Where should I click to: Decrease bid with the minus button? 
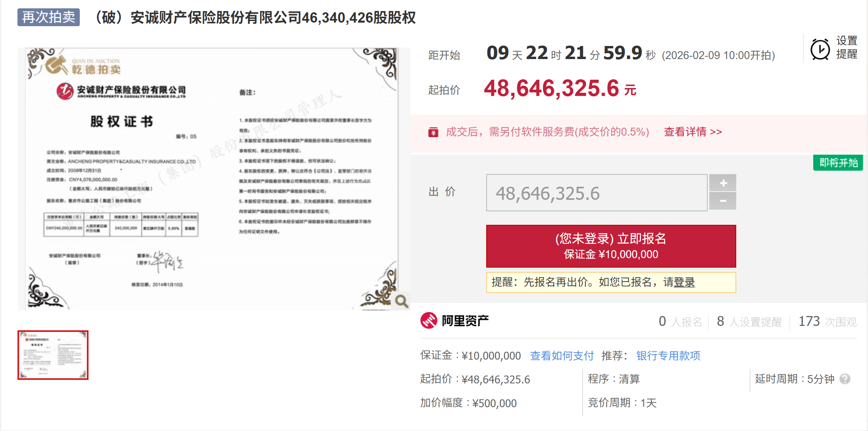click(723, 201)
